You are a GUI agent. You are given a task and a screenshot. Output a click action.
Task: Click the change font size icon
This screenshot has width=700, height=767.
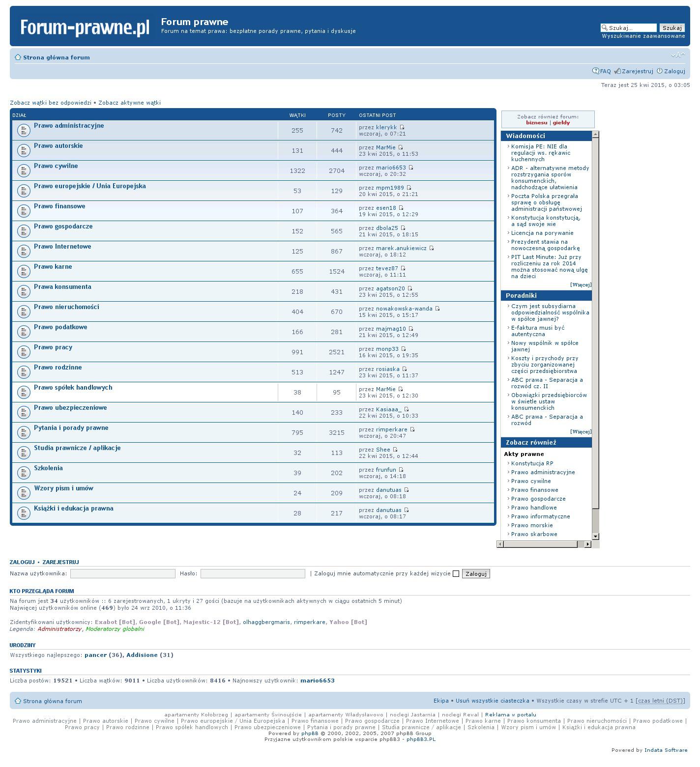pos(678,55)
